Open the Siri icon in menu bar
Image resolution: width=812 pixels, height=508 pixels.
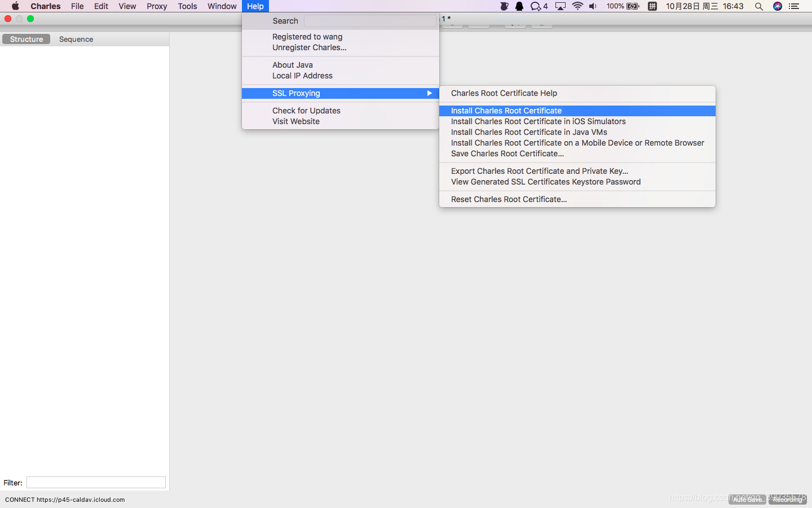[778, 6]
